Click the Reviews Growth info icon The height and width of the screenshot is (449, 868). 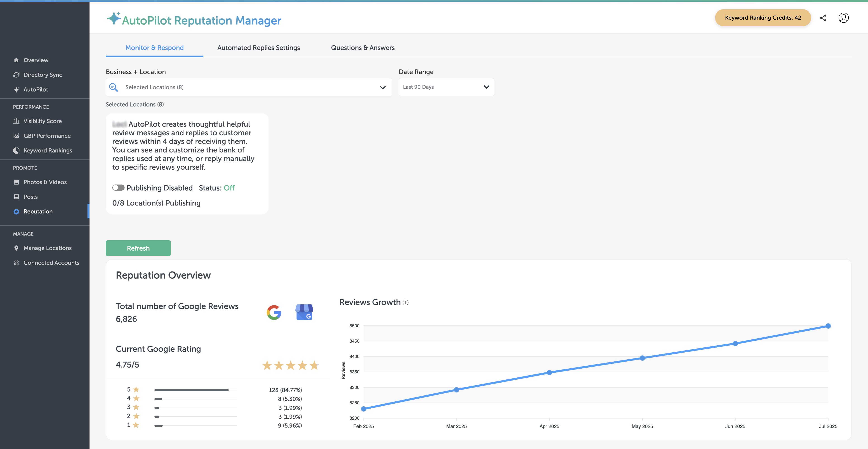406,303
